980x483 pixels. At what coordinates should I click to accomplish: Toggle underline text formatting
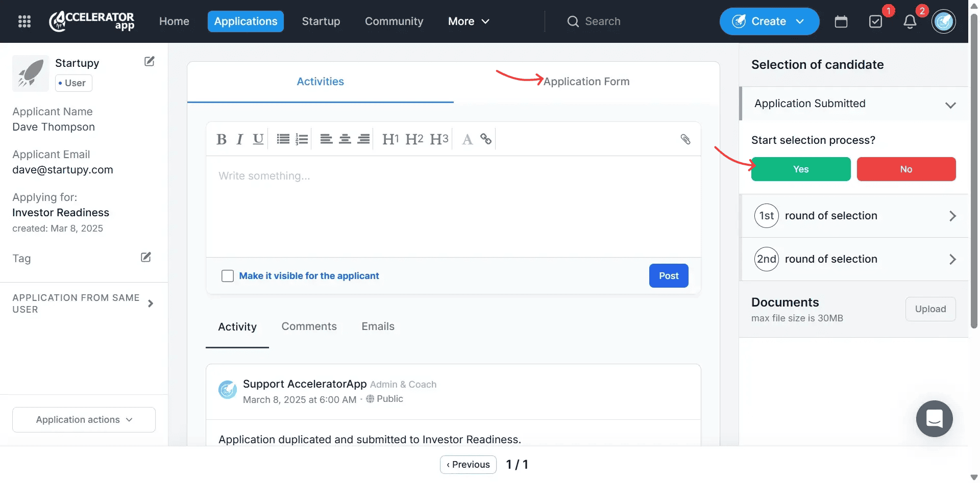tap(258, 139)
